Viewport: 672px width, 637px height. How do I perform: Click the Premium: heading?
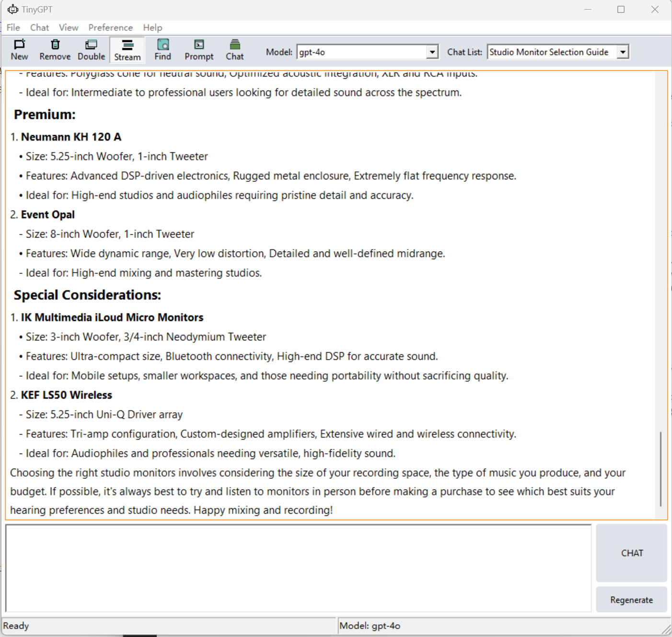point(45,115)
